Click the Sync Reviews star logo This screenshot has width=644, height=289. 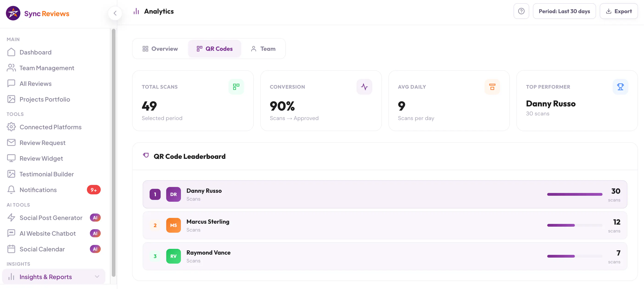(x=13, y=13)
